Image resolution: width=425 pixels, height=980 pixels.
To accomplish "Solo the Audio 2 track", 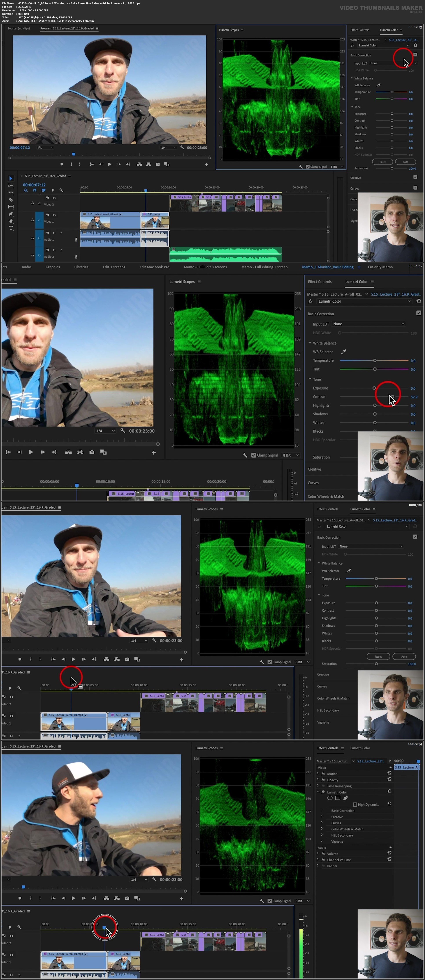I will pos(61,250).
